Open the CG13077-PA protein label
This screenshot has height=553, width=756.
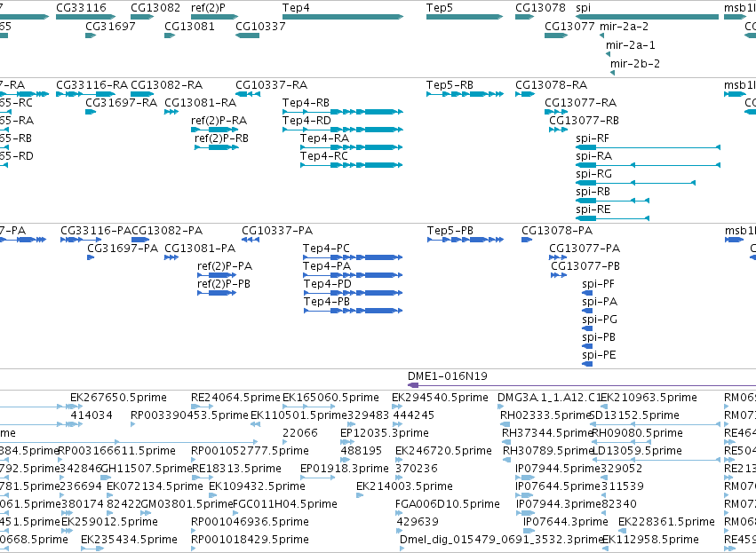click(585, 249)
